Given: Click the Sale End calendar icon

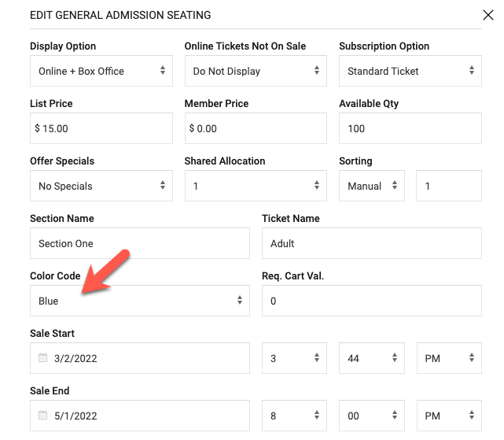Looking at the screenshot, I should tap(42, 415).
